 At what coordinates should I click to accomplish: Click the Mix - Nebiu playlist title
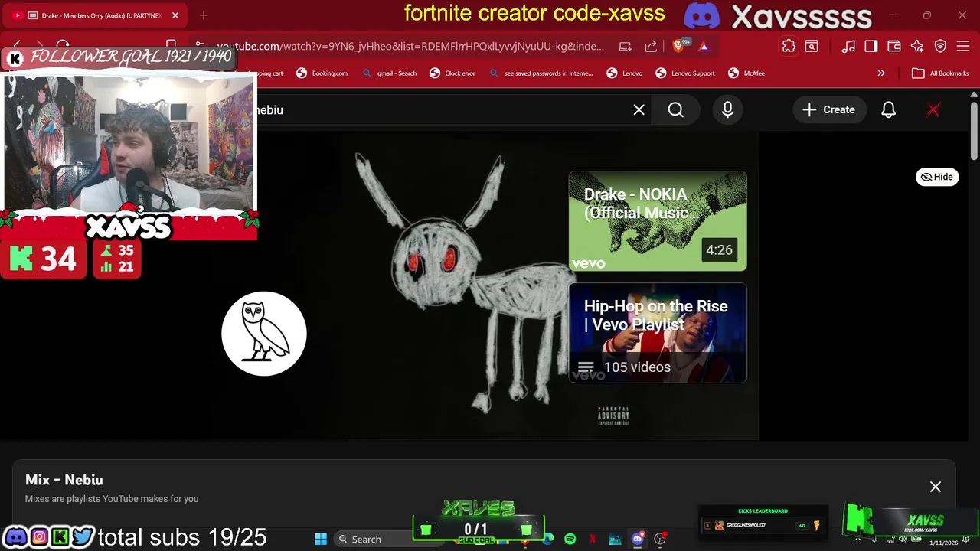click(64, 480)
